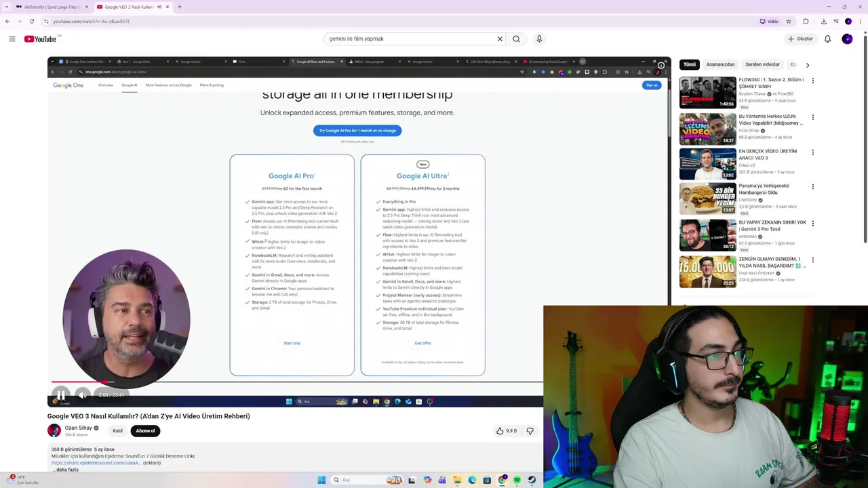Open options for EN GERÇEK VİDEO ÜRETİM video

tap(813, 152)
